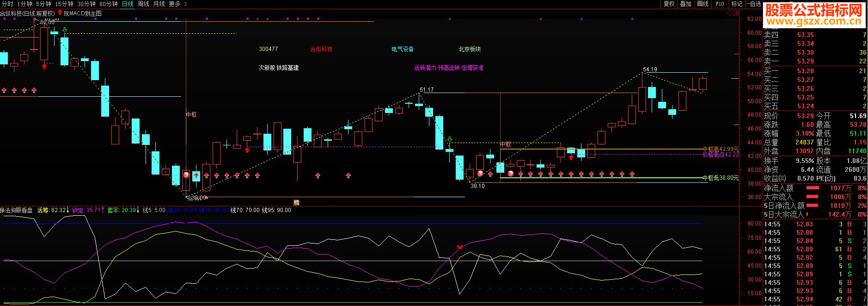Click the trade row priced 52.83
This screenshot has width=868, height=306.
tap(815, 224)
